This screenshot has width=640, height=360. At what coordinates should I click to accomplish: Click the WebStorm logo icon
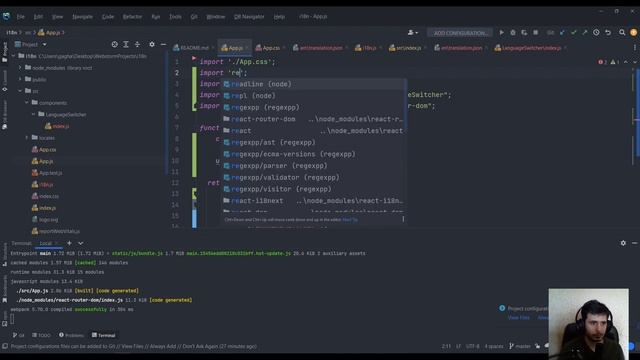6,16
